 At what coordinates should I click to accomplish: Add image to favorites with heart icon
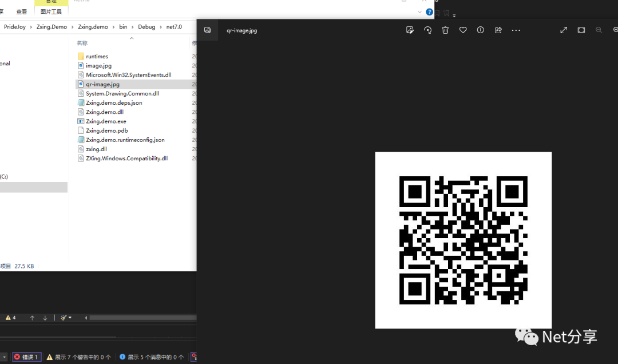463,30
